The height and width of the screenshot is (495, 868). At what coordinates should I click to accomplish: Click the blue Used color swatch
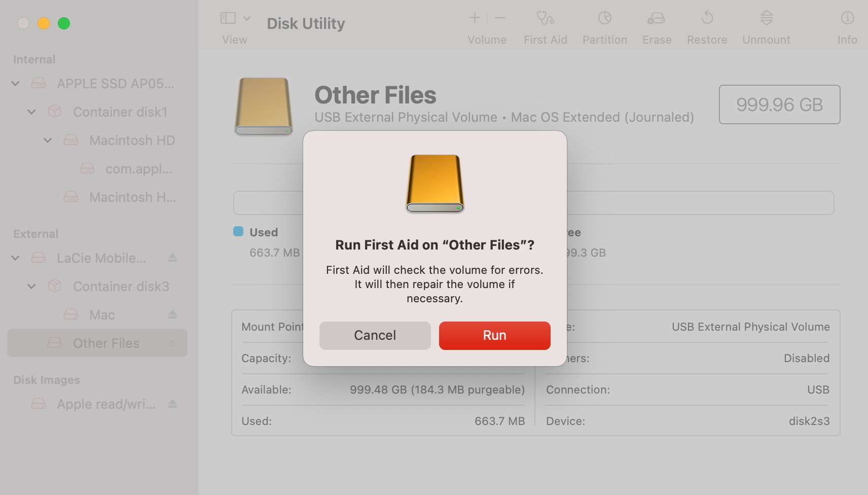[x=238, y=231]
